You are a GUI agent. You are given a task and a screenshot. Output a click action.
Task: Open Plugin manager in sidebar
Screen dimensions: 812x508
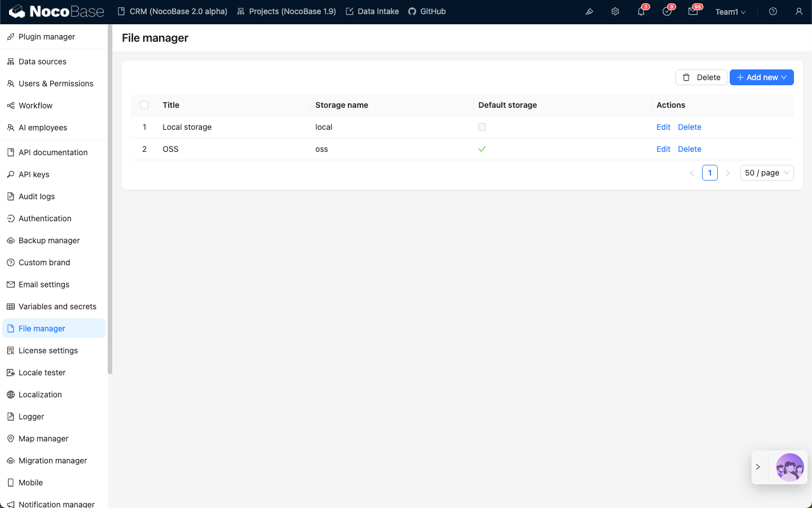[x=47, y=37]
